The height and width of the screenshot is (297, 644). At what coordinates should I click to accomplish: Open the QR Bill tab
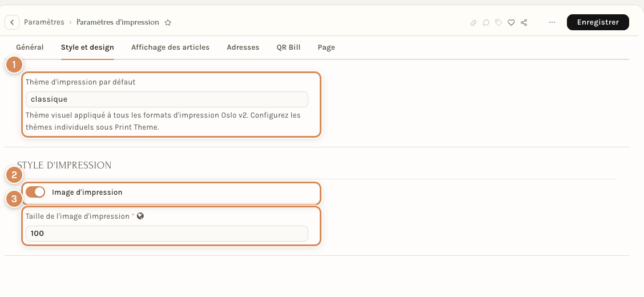[x=288, y=47]
